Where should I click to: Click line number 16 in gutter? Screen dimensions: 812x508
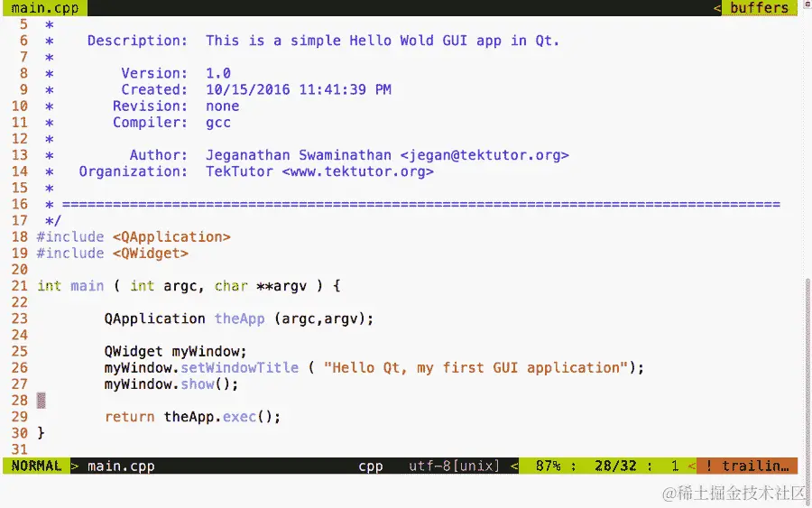(x=20, y=204)
